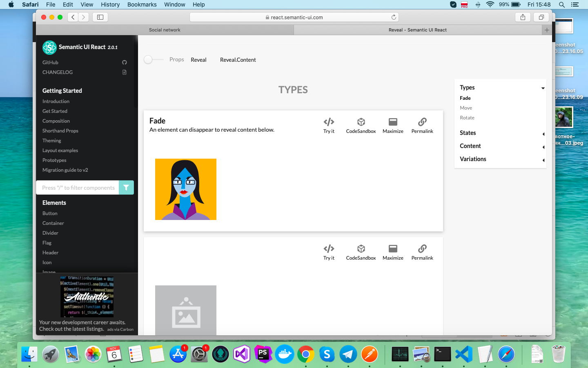Image resolution: width=588 pixels, height=368 pixels.
Task: Copy the Permalink icon for the Fade example
Action: [422, 122]
